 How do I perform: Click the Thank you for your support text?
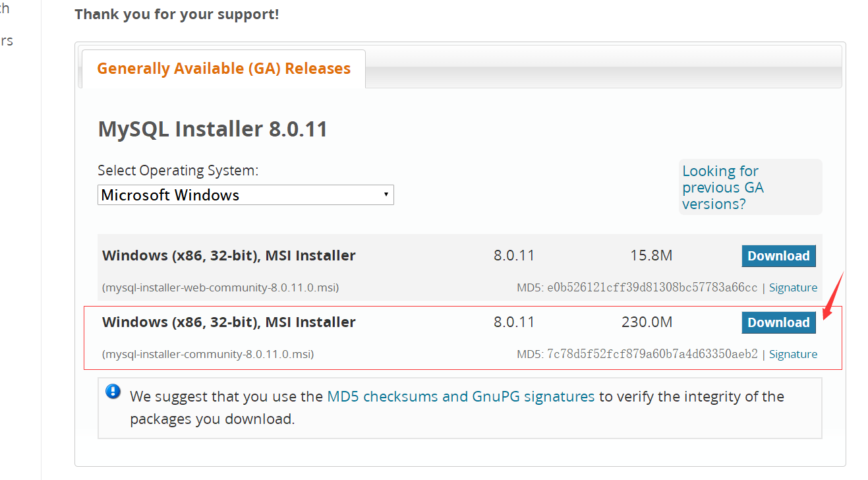(x=177, y=14)
